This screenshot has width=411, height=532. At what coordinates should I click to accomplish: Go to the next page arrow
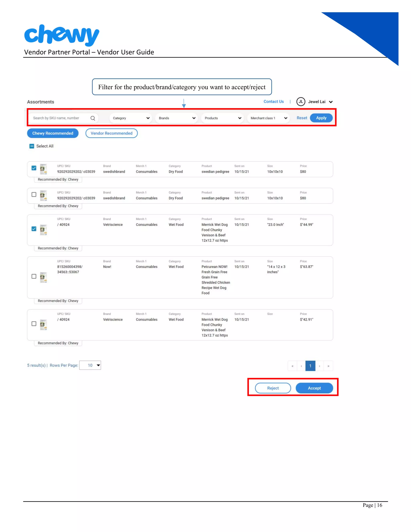click(319, 366)
